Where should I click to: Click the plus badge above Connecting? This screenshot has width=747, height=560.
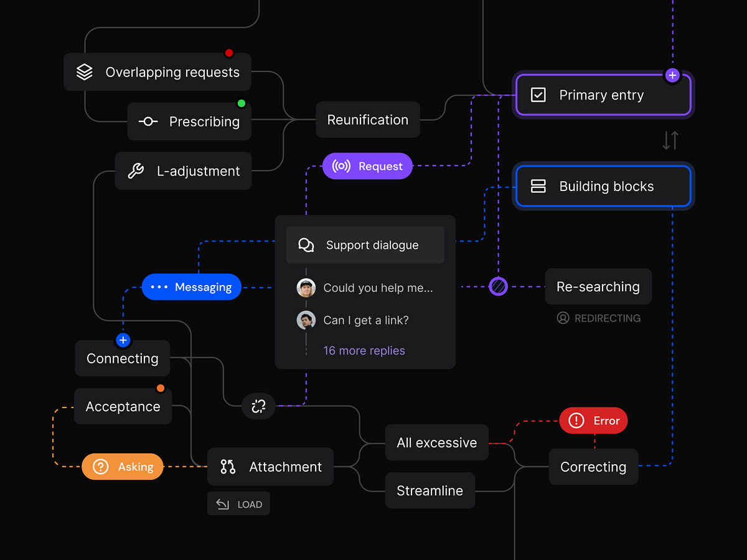123,340
